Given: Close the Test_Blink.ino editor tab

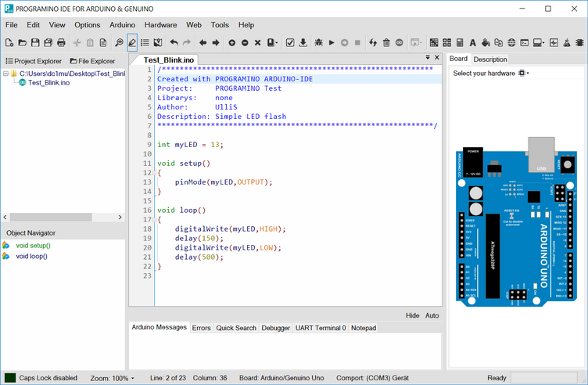Looking at the screenshot, I should pos(437,57).
